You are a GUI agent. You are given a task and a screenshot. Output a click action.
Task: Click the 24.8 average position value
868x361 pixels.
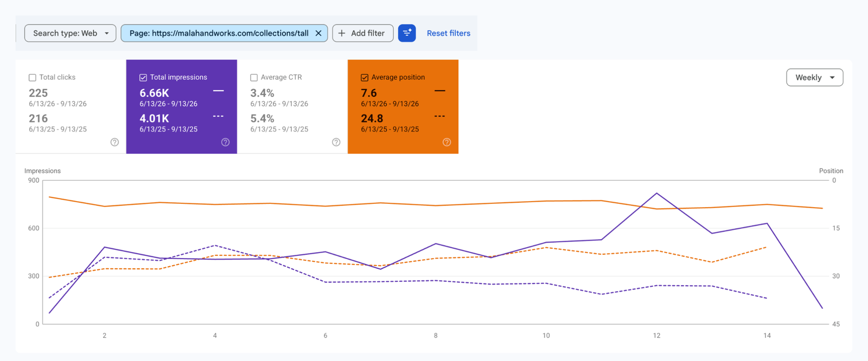point(372,118)
